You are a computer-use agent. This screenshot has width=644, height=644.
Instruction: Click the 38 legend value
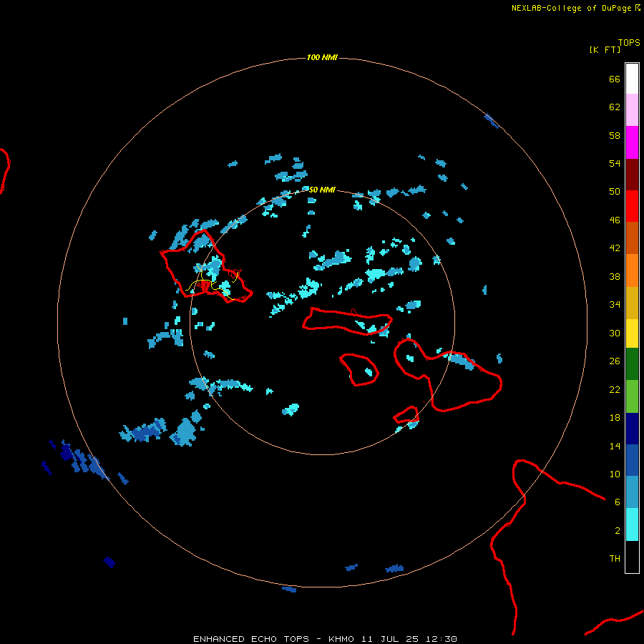click(x=615, y=277)
